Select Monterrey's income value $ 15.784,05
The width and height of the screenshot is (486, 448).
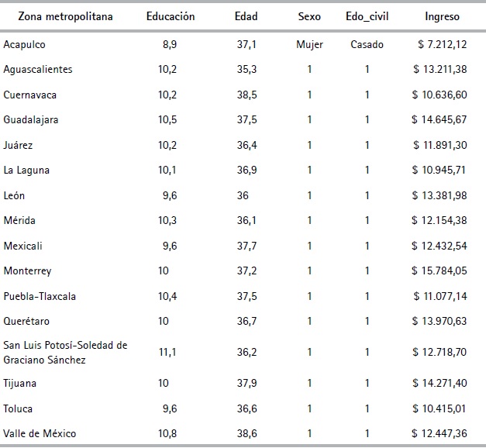click(x=439, y=271)
